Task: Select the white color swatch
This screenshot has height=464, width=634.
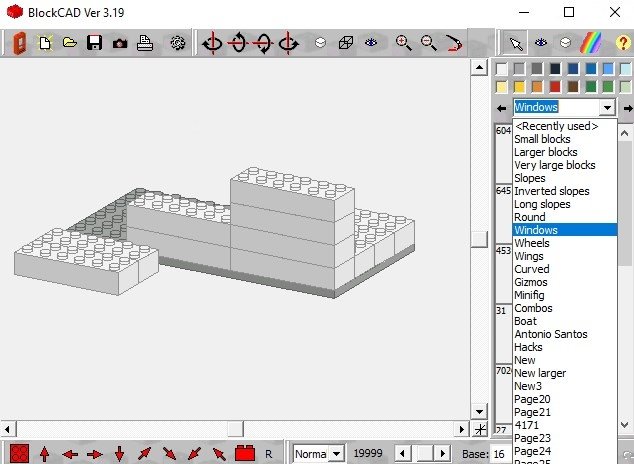Action: click(501, 69)
